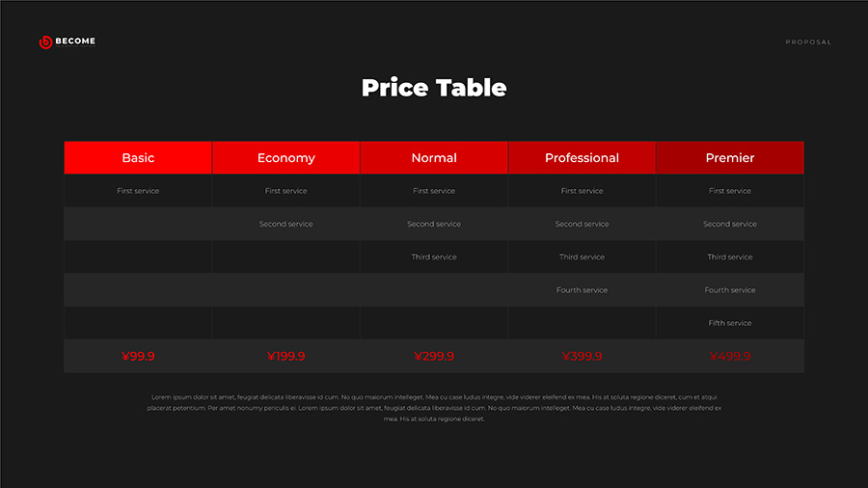
Task: Select the Economy plan header
Action: point(286,158)
